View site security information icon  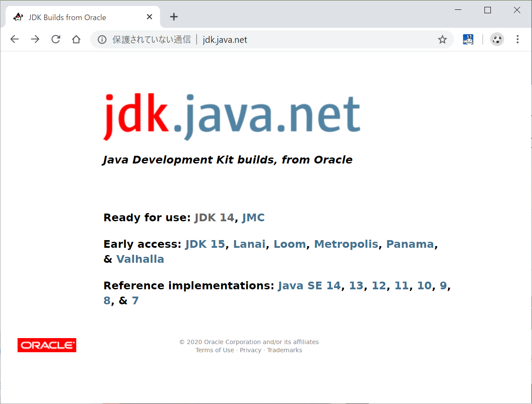tap(102, 40)
